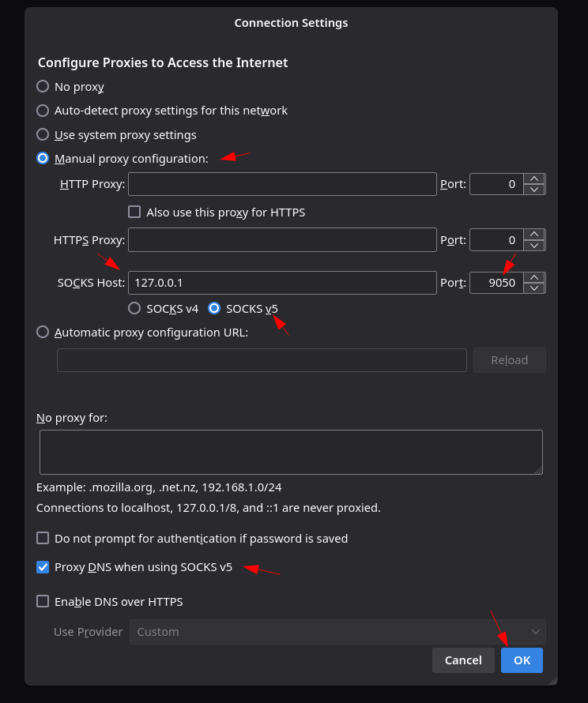Select the No proxy option
This screenshot has width=588, height=703.
pyautogui.click(x=43, y=86)
